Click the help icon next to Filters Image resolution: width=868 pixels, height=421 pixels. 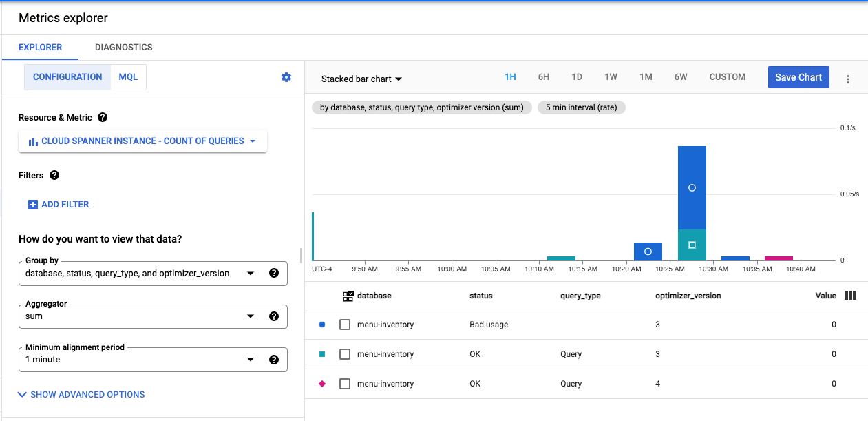54,175
